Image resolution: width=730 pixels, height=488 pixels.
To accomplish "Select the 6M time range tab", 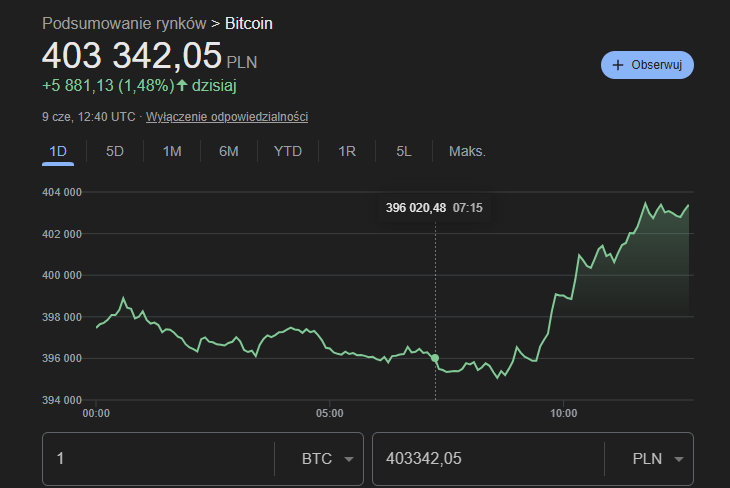I will pos(229,151).
